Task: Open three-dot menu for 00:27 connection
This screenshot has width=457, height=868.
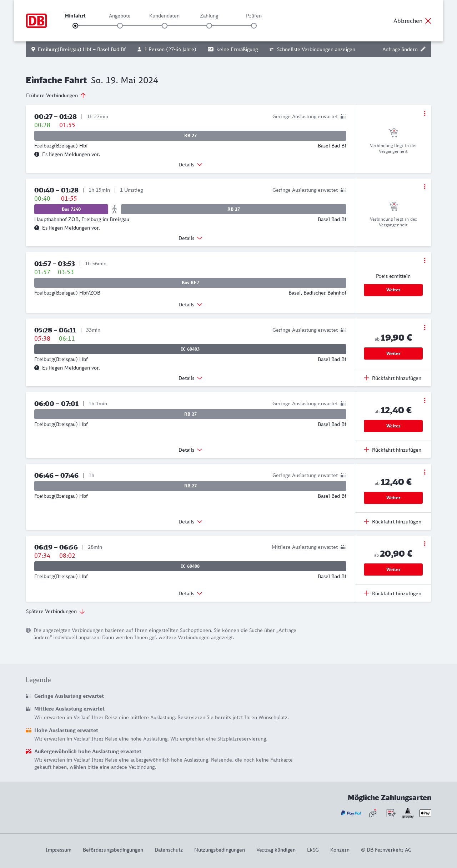Action: click(x=425, y=113)
